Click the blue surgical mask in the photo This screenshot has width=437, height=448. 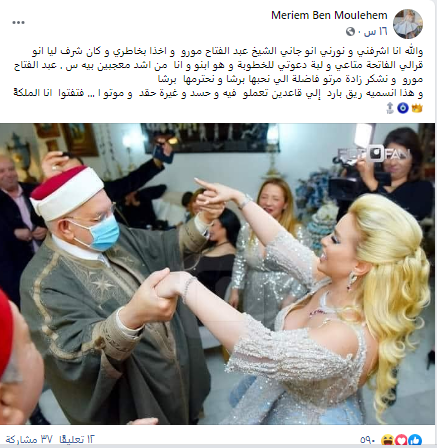pos(101,232)
